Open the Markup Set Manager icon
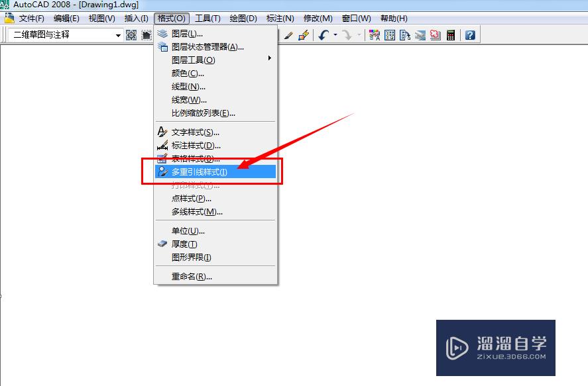Screen dimensions: 588x386 click(x=434, y=34)
